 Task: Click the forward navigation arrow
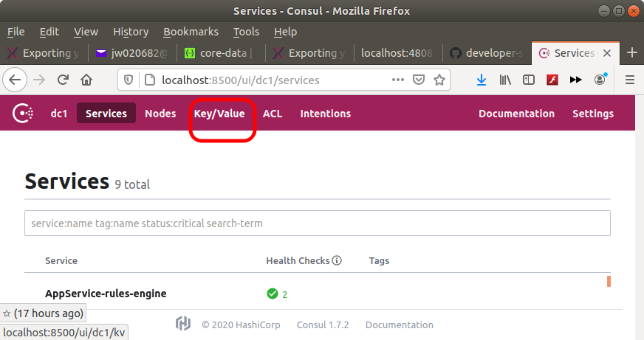tap(39, 80)
